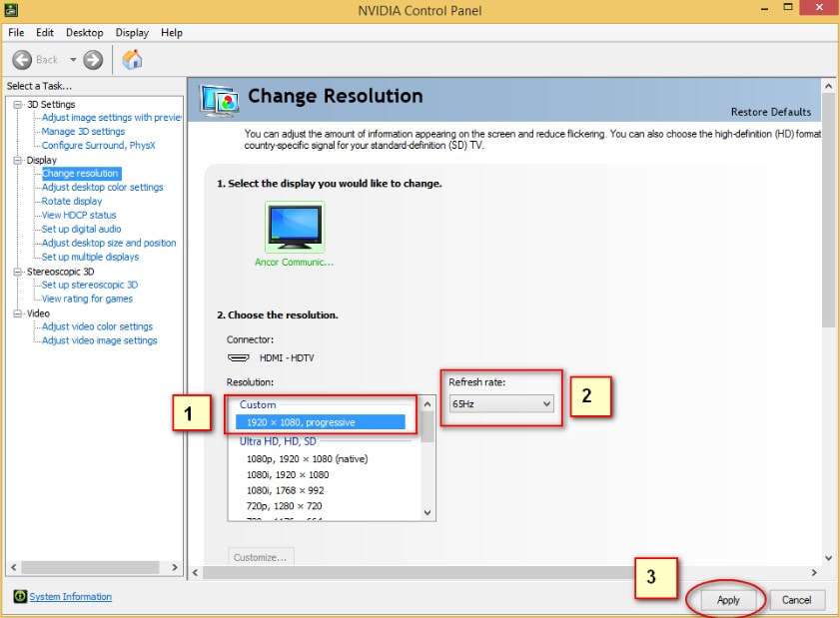Click the NVIDIA Control Panel title bar icon
Viewport: 840px width, 618px height.
11,11
